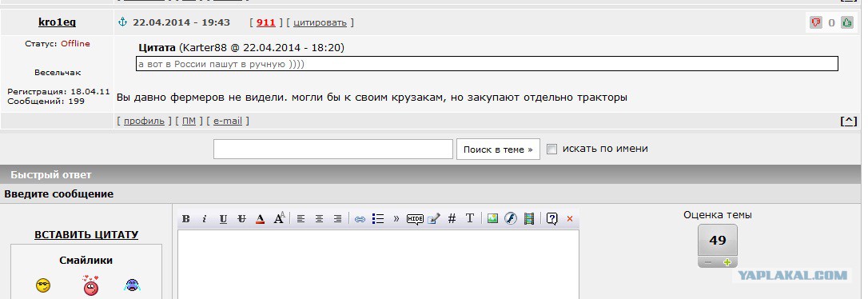Click 'ВСТАВИТЬ ЦИТАТУ' link
Viewport: 868px width, 299px height.
point(86,235)
